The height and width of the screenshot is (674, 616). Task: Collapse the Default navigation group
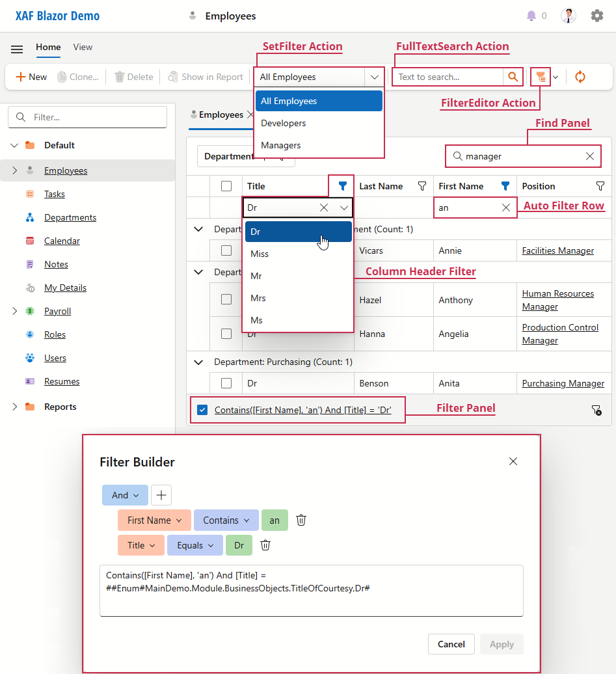click(14, 145)
